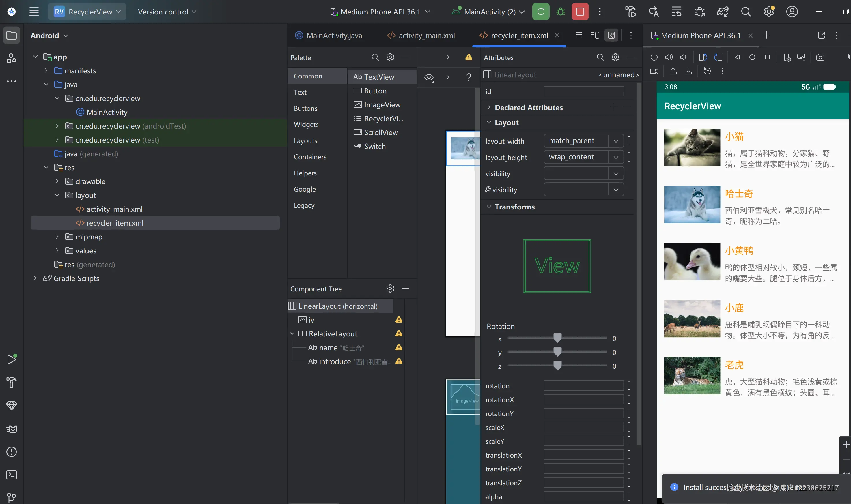Open the Version control menu
This screenshot has height=504, width=851.
click(x=167, y=12)
